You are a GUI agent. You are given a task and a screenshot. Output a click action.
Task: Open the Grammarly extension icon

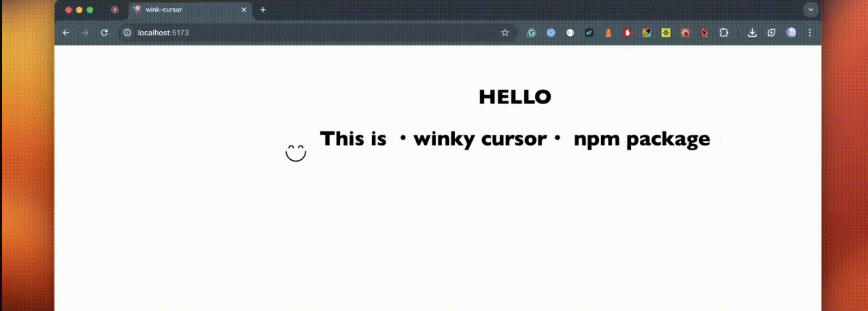pos(531,33)
